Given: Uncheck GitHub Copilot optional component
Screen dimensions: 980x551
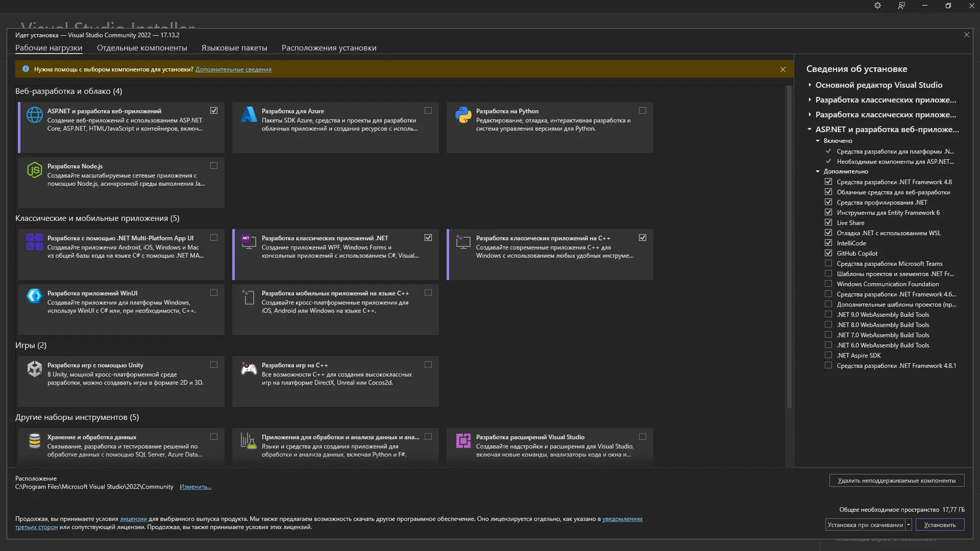Looking at the screenshot, I should click(828, 253).
